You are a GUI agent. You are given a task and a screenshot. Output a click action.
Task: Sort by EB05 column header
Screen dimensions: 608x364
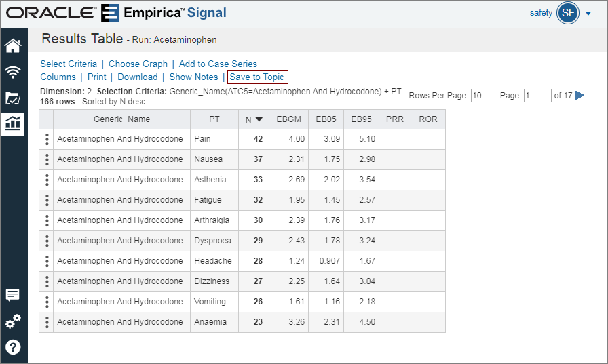[x=326, y=119]
